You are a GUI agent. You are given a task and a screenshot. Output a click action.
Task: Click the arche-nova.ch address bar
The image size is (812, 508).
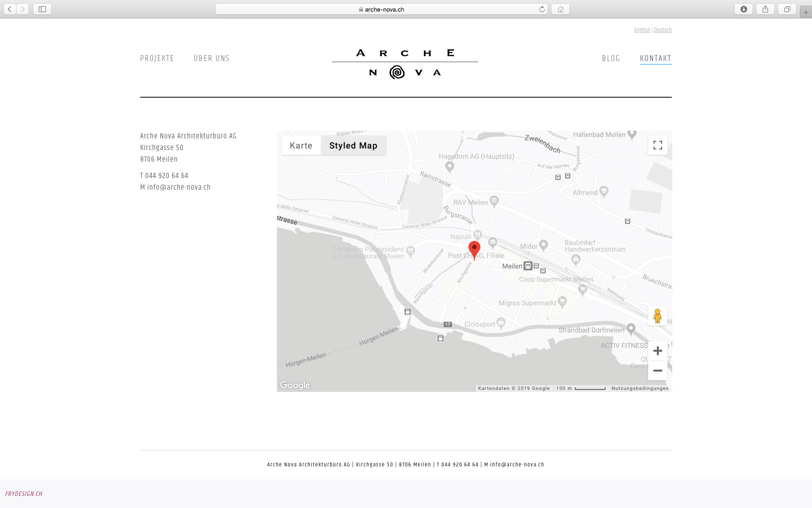[x=381, y=9]
